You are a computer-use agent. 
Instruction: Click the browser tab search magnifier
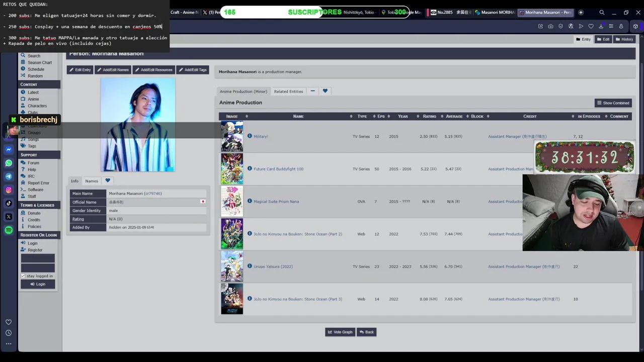click(602, 13)
